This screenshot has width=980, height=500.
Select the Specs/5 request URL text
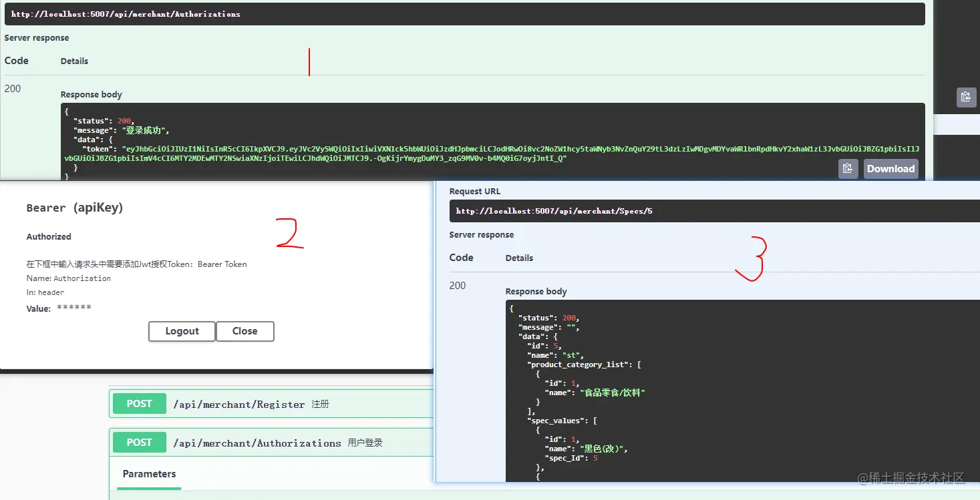554,211
